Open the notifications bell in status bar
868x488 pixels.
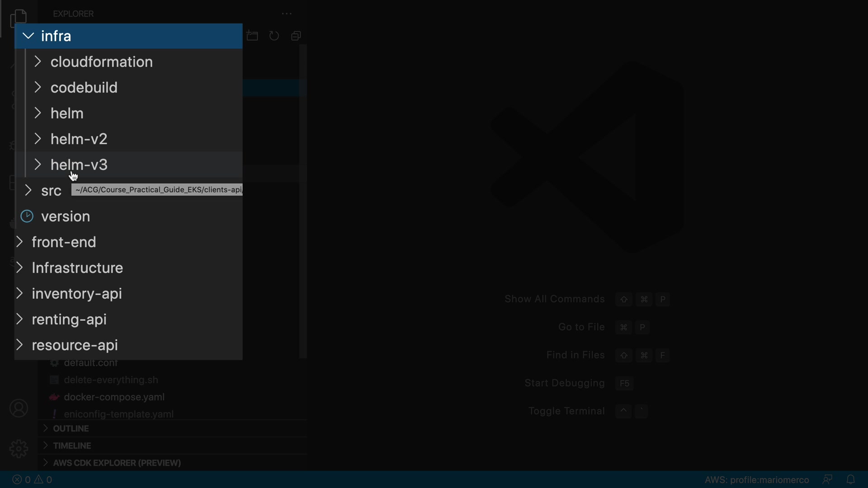point(850,479)
